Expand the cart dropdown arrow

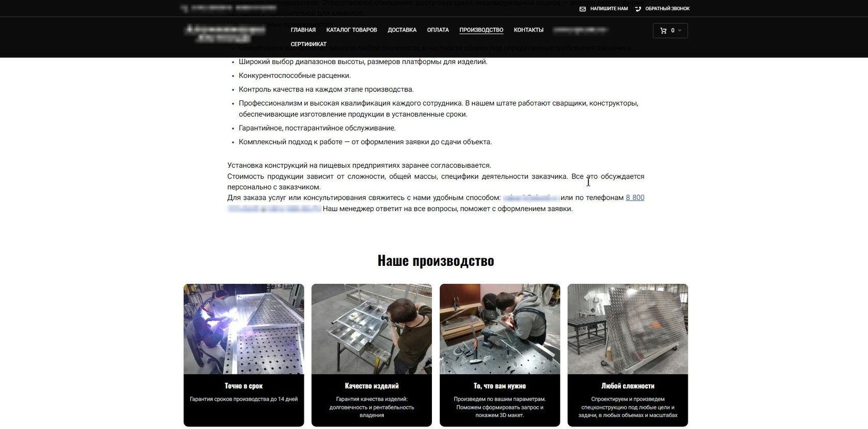coord(679,31)
